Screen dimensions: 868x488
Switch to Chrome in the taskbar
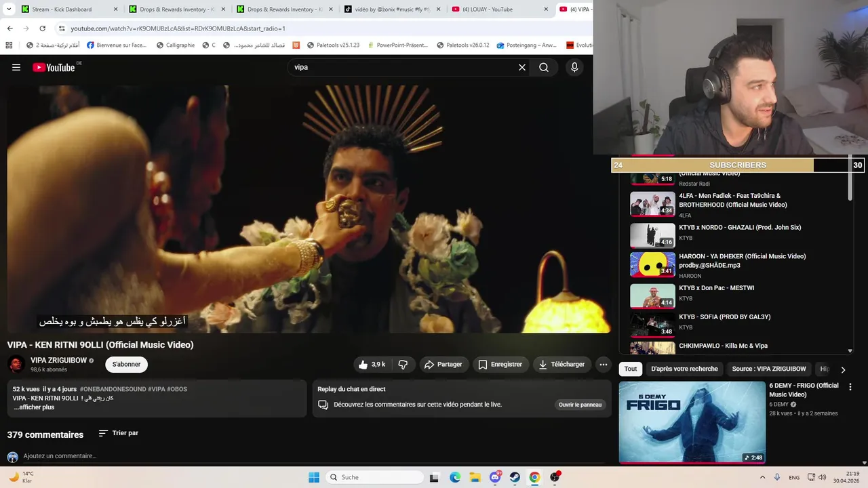click(x=534, y=477)
